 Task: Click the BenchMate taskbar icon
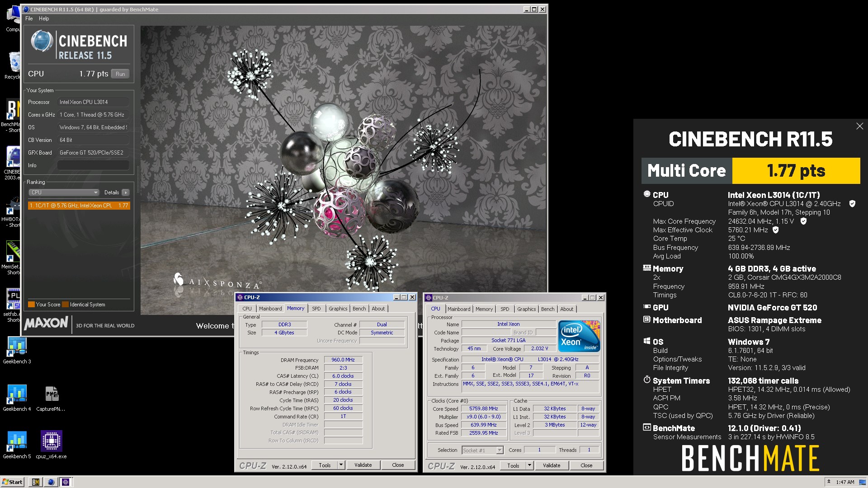(x=36, y=482)
